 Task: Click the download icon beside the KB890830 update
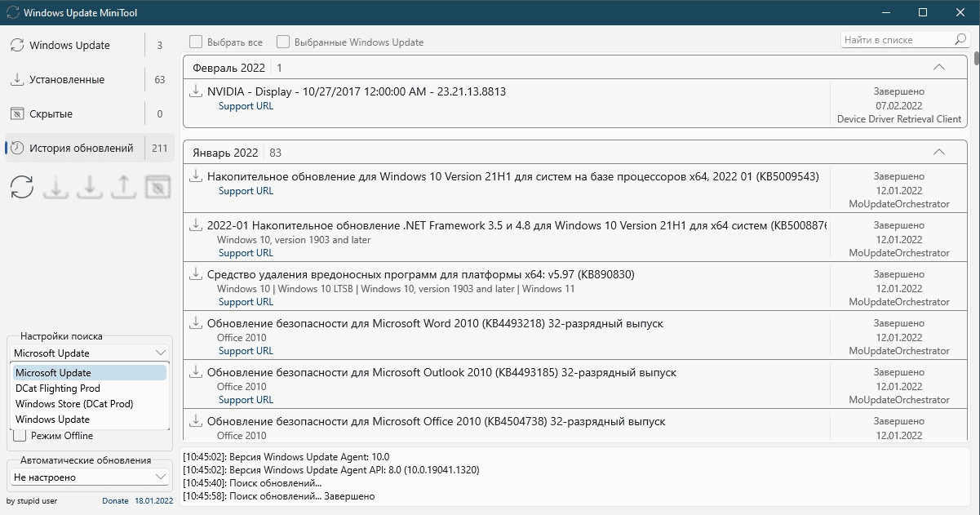pyautogui.click(x=195, y=274)
